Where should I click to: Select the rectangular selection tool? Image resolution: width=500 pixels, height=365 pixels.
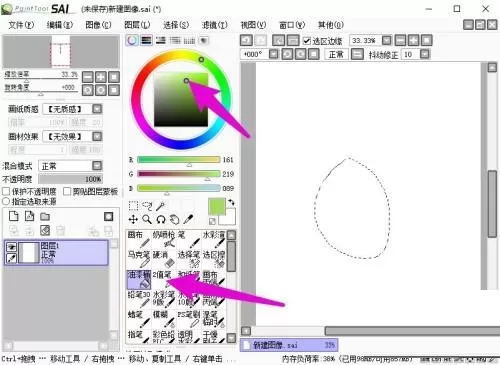(133, 206)
